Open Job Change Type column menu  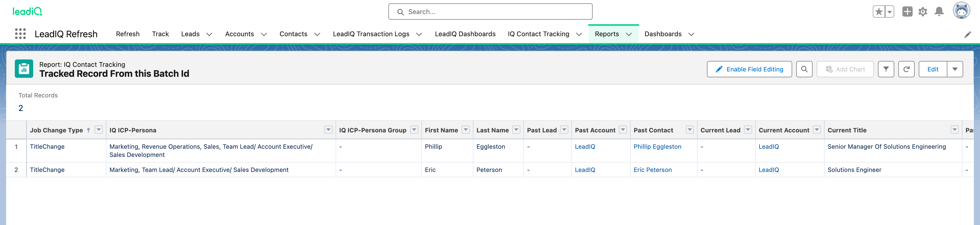(x=99, y=130)
